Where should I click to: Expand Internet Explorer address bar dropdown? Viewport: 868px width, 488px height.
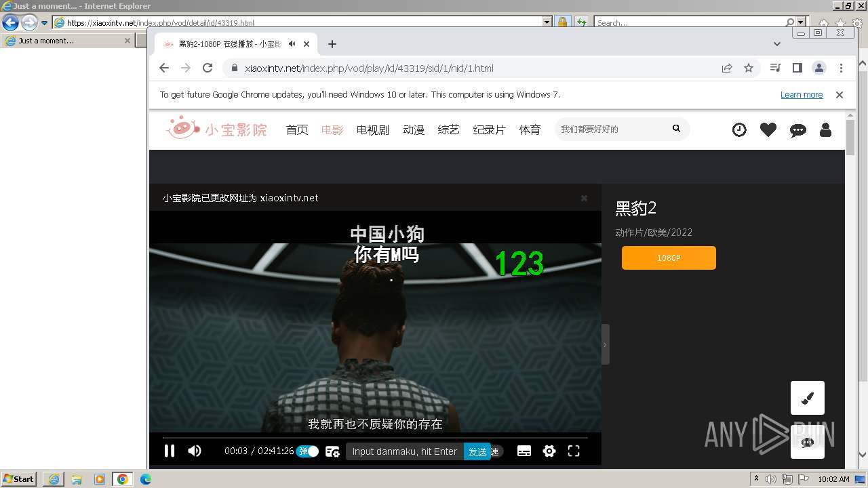pyautogui.click(x=547, y=22)
